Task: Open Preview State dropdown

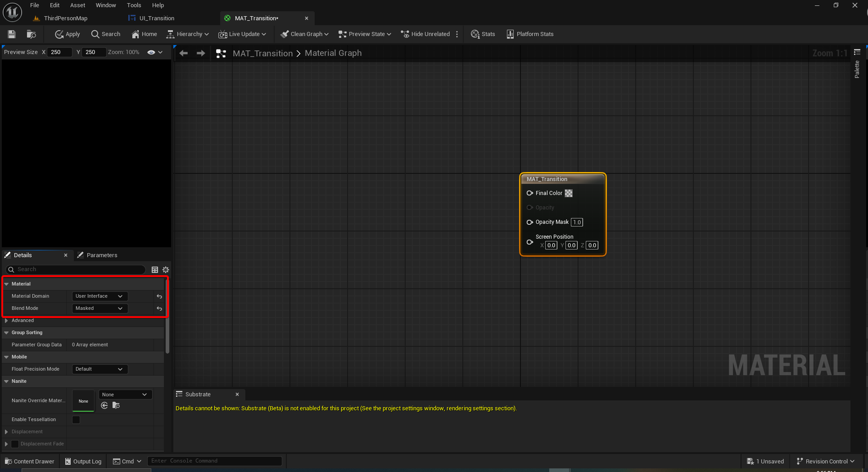Action: click(365, 34)
